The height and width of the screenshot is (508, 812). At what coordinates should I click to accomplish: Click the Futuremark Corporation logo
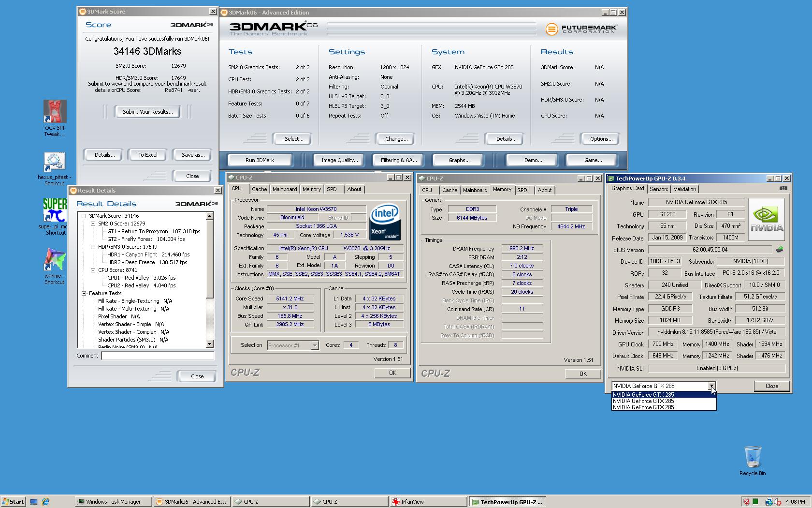point(581,29)
